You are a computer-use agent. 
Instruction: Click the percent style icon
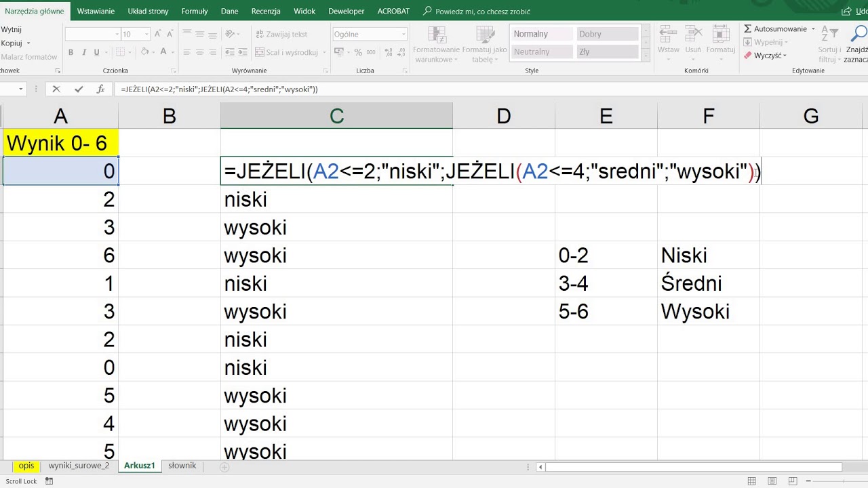click(358, 52)
